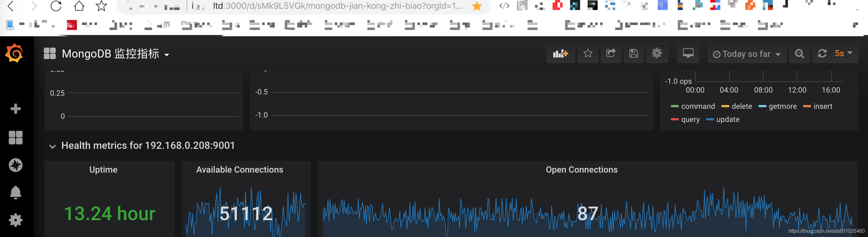Toggle the command series in the legend
The width and height of the screenshot is (868, 237).
[697, 106]
